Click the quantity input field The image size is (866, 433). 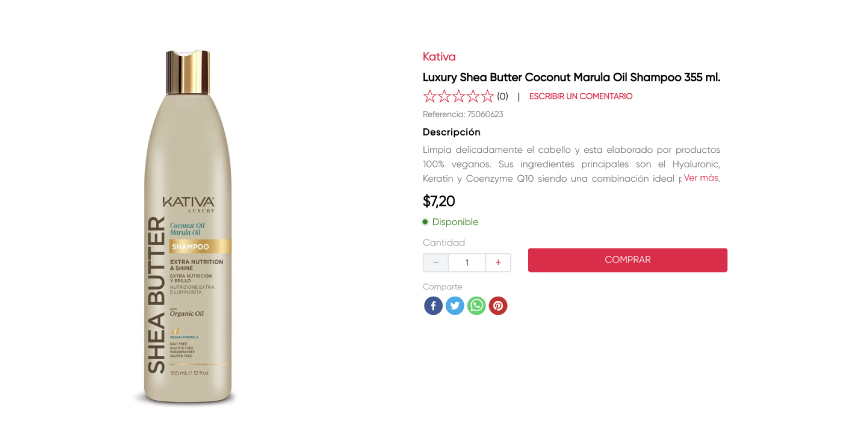pyautogui.click(x=467, y=262)
